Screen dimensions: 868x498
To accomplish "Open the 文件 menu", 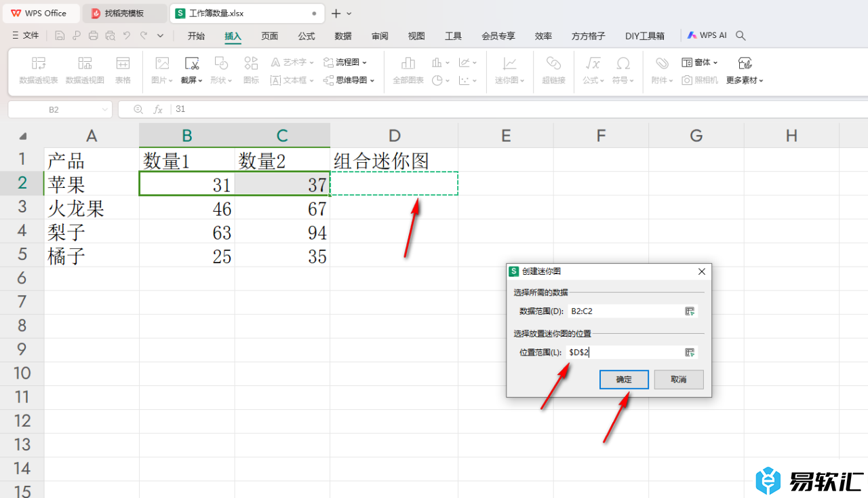I will pos(26,35).
